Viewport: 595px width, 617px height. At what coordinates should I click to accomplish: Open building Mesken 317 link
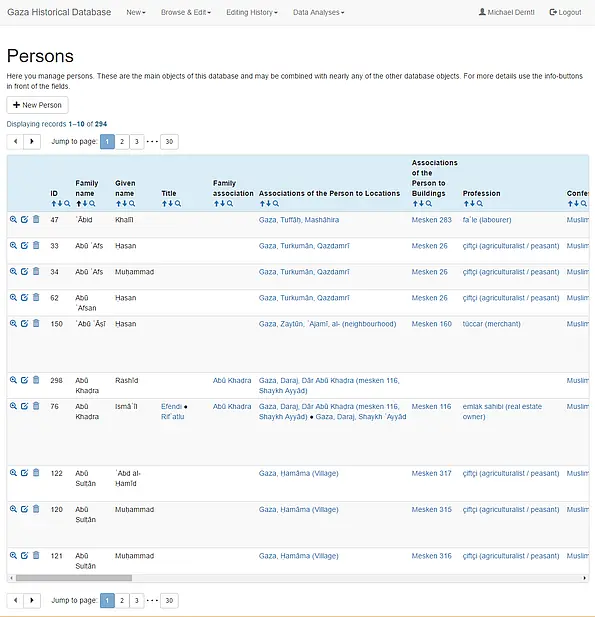point(431,473)
